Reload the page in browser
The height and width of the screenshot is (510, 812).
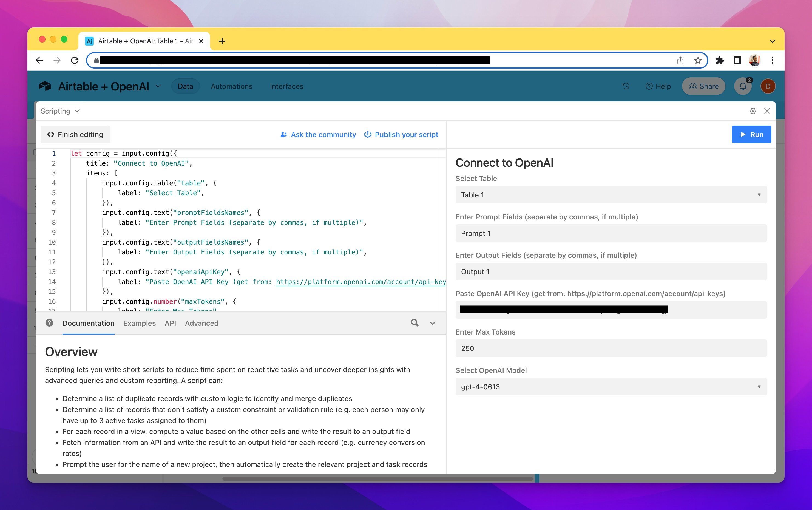75,60
